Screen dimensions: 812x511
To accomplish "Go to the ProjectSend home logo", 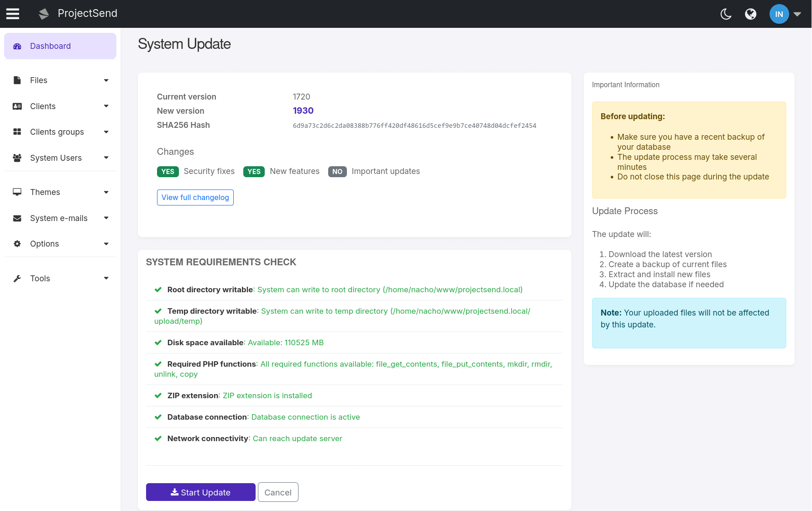I will point(78,13).
